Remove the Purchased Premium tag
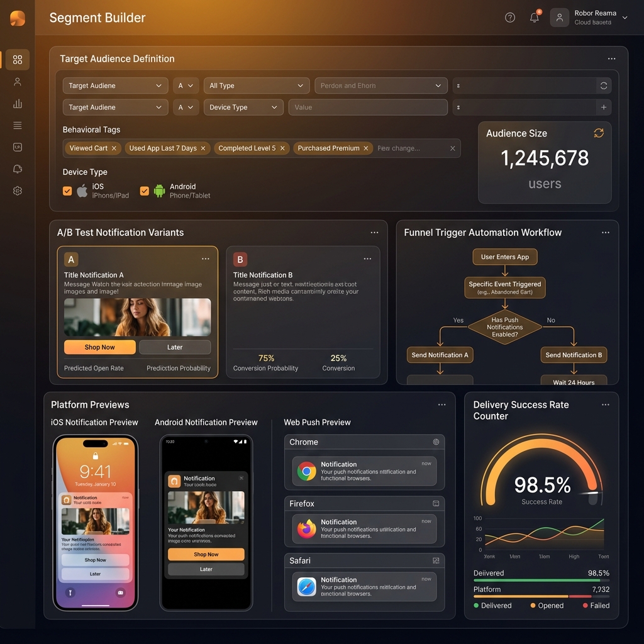The height and width of the screenshot is (644, 644). pyautogui.click(x=365, y=148)
